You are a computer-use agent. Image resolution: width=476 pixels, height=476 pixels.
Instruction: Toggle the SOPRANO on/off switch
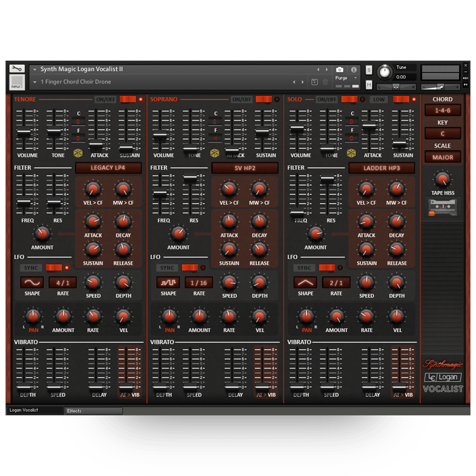pyautogui.click(x=264, y=99)
